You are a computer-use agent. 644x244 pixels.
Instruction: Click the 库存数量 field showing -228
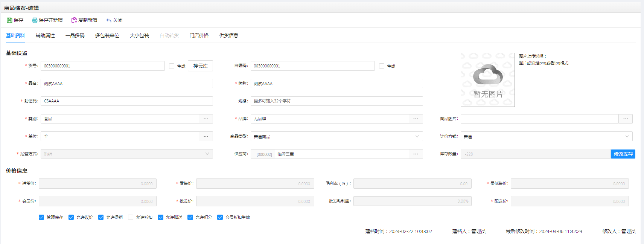tap(536, 154)
